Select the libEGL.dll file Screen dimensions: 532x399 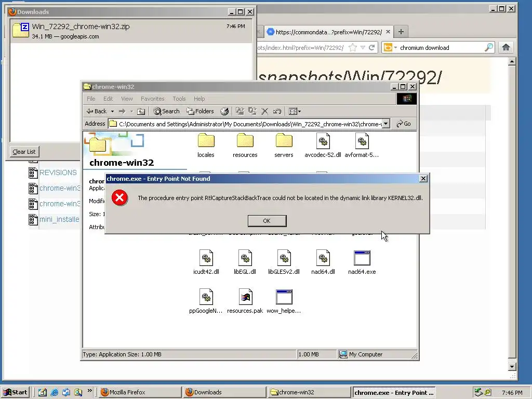click(245, 262)
